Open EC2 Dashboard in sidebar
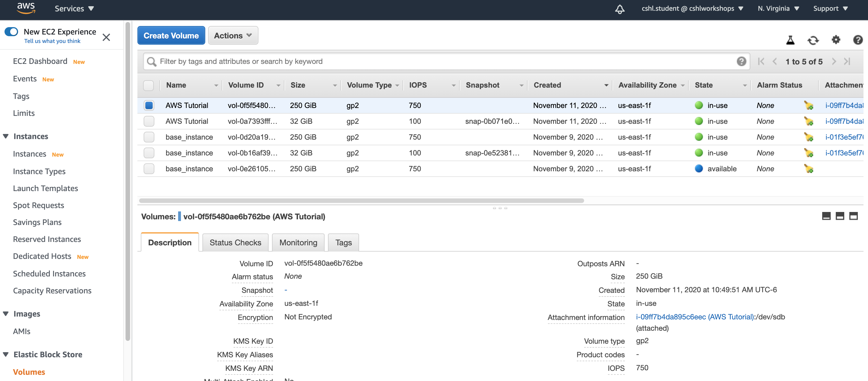Image resolution: width=868 pixels, height=381 pixels. [x=40, y=61]
